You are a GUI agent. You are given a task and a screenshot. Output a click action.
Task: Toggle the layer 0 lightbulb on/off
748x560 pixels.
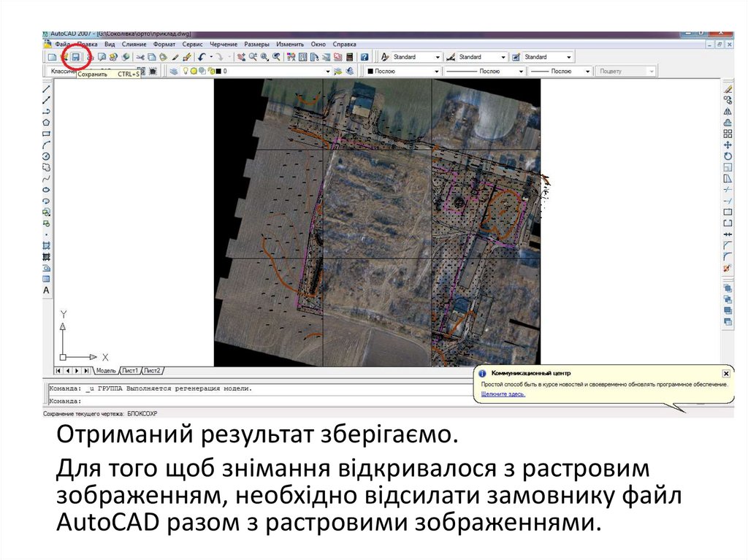(186, 72)
